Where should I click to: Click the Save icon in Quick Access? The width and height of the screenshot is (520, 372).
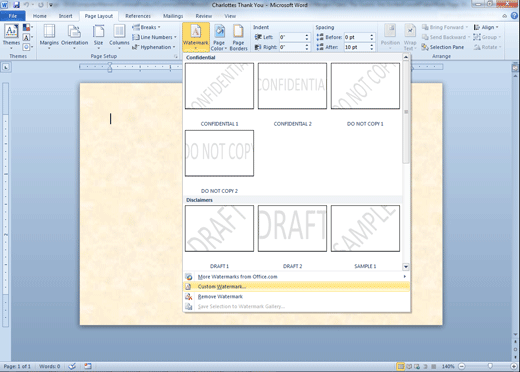[16, 5]
